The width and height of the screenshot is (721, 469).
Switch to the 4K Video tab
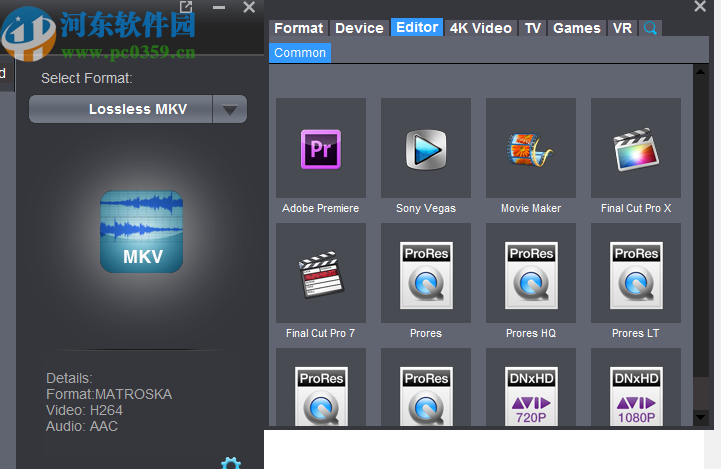point(481,28)
